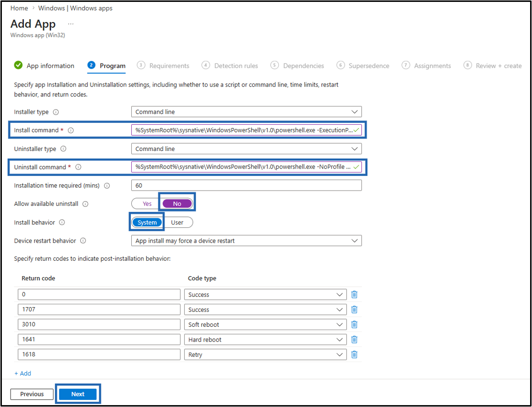Delete the return code 1618 row
Image resolution: width=532 pixels, height=407 pixels.
(x=354, y=354)
